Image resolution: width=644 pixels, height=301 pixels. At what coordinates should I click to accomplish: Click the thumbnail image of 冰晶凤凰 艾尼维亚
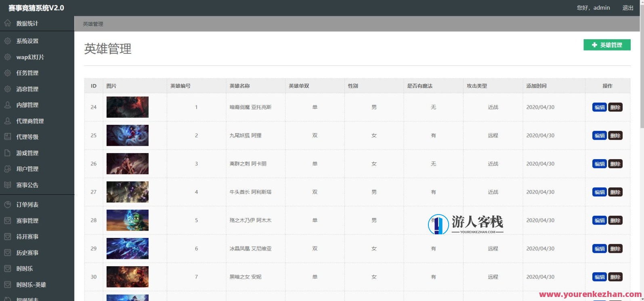127,248
